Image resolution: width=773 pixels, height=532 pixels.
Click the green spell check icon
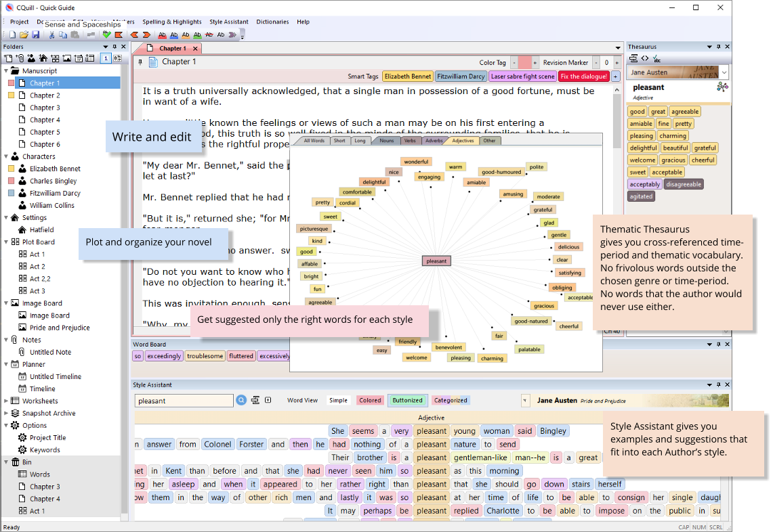(107, 35)
